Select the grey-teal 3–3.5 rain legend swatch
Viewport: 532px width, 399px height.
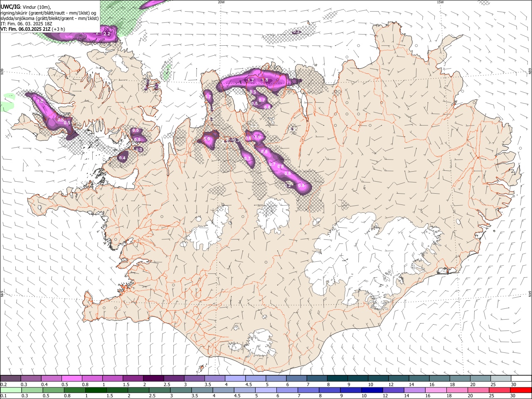[181, 390]
